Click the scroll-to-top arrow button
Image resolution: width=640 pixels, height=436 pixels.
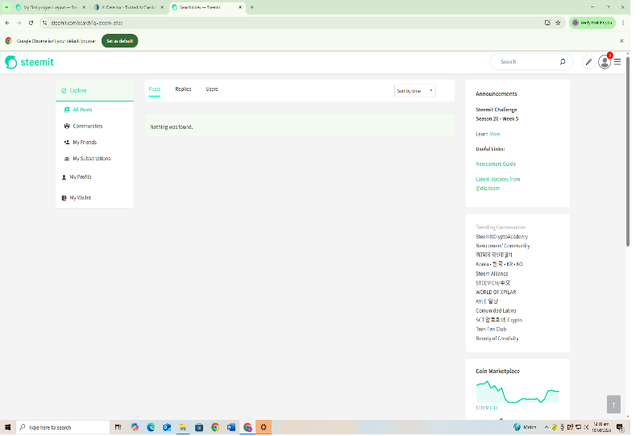613,404
